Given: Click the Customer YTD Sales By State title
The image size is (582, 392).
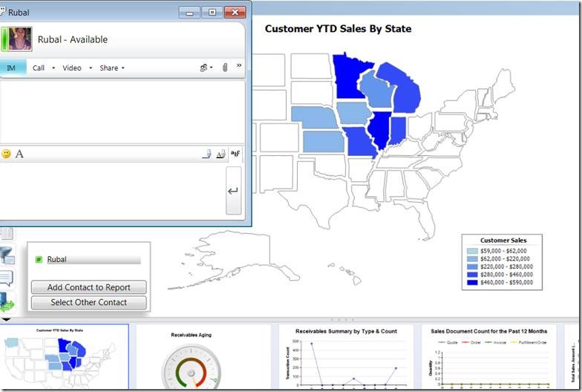Looking at the screenshot, I should [338, 29].
